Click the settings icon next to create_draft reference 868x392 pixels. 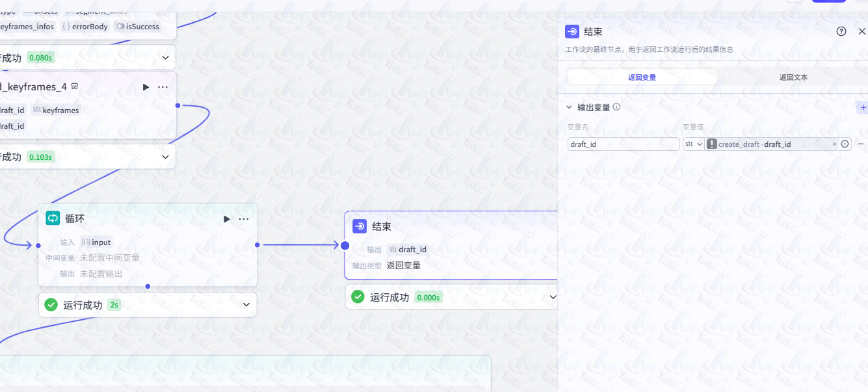click(843, 144)
